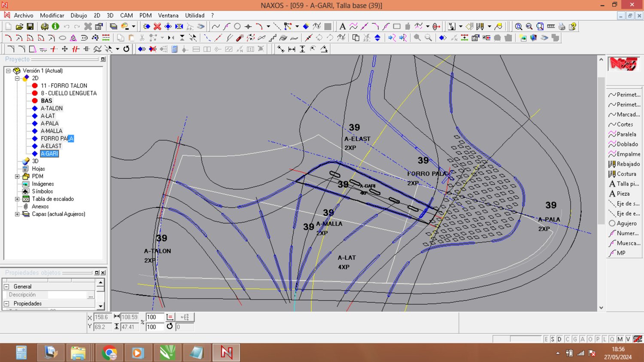
Task: Collapse the 2D tree node
Action: pyautogui.click(x=17, y=78)
